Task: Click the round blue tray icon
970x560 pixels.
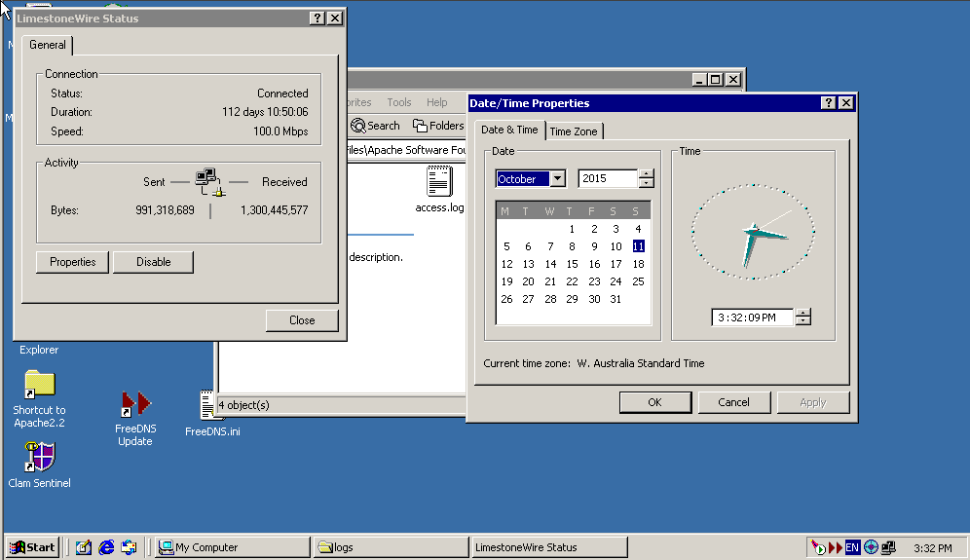Action: pos(871,547)
